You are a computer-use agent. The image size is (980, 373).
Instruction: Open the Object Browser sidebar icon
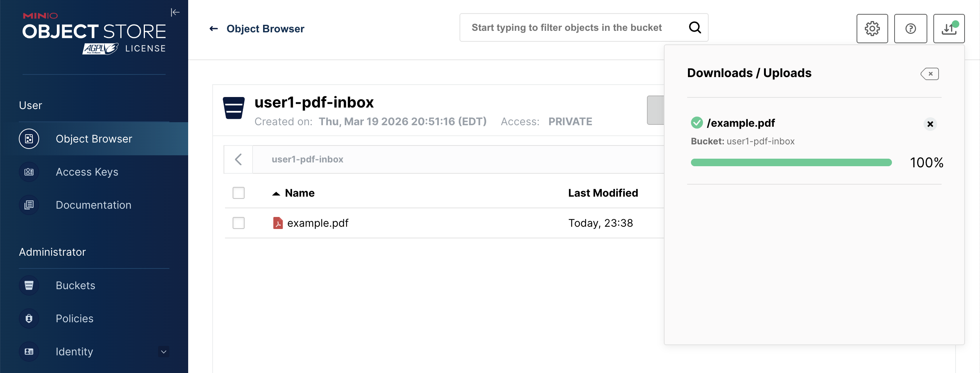click(x=29, y=139)
